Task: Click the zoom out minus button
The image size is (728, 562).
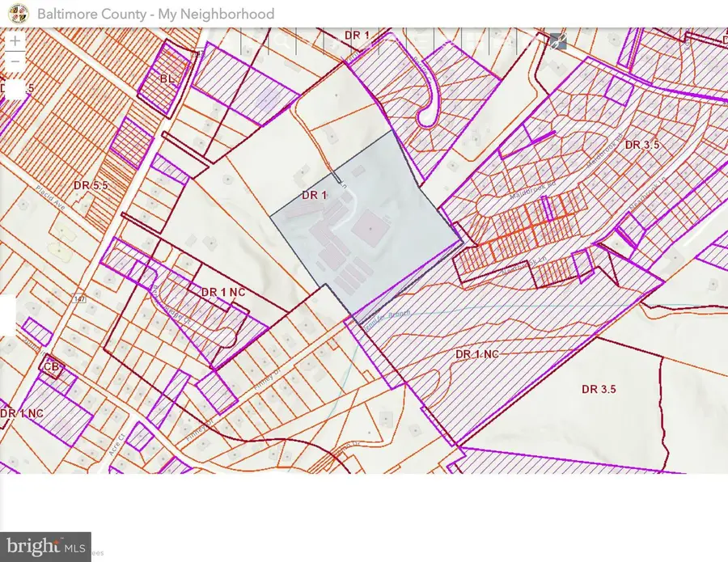Action: point(15,61)
